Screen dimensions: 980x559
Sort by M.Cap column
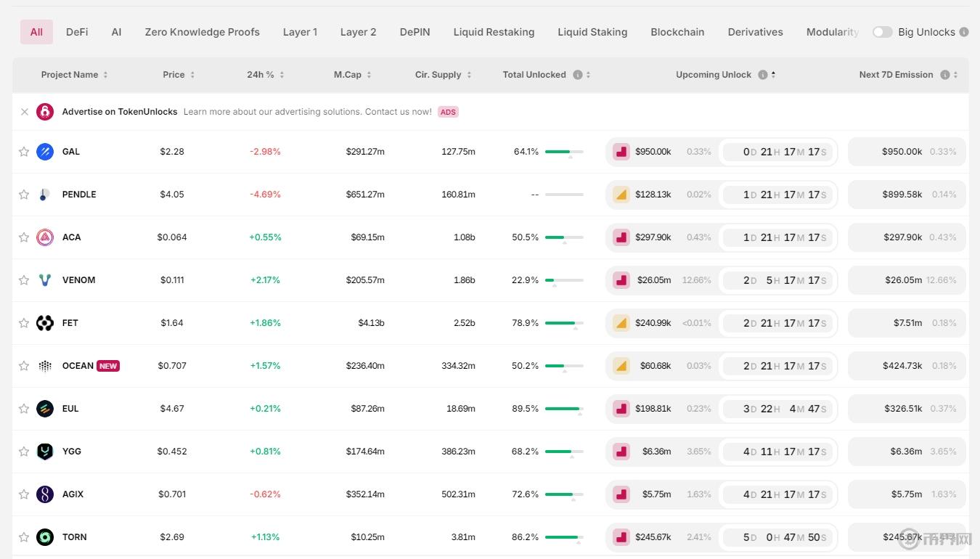pyautogui.click(x=353, y=75)
